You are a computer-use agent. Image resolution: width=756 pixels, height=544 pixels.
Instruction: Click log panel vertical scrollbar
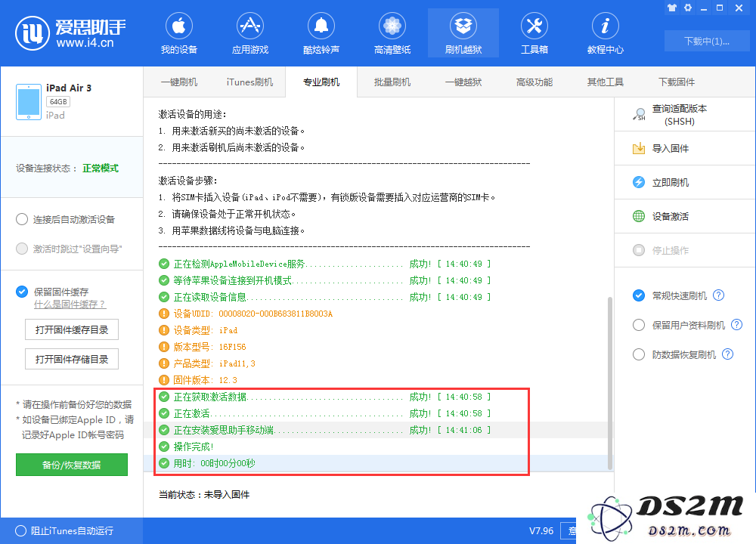coord(610,383)
